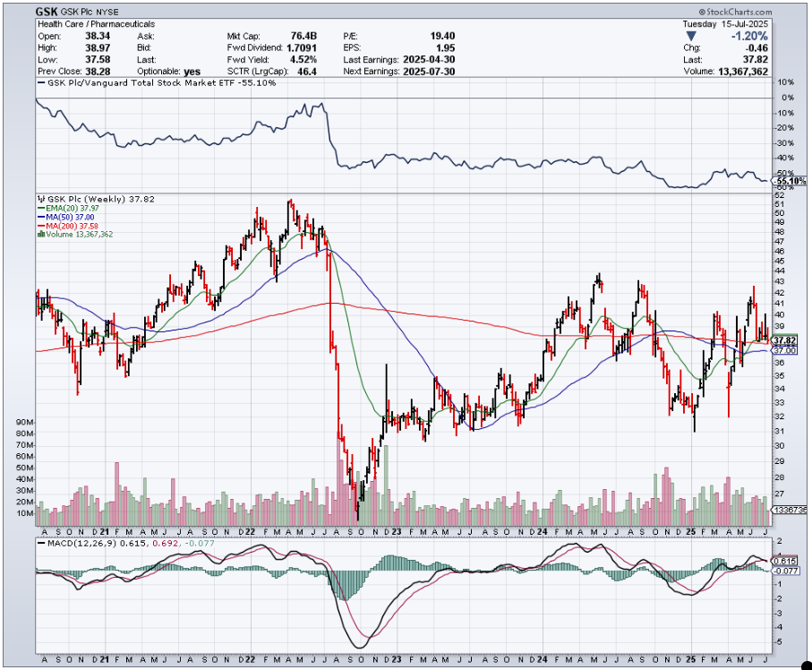Viewport: 812px width, 670px height.
Task: Click the Optionable 'yes' value
Action: tap(192, 72)
